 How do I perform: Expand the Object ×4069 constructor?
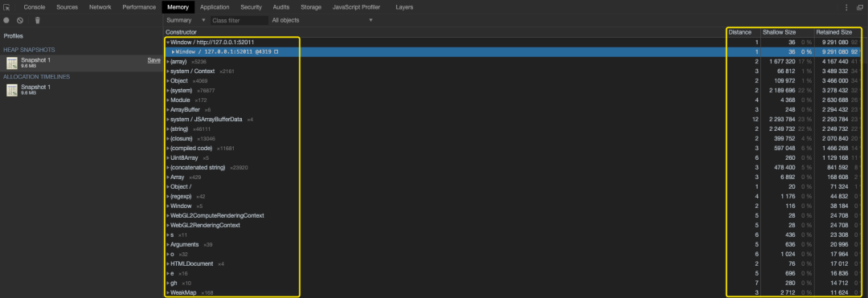tap(168, 80)
